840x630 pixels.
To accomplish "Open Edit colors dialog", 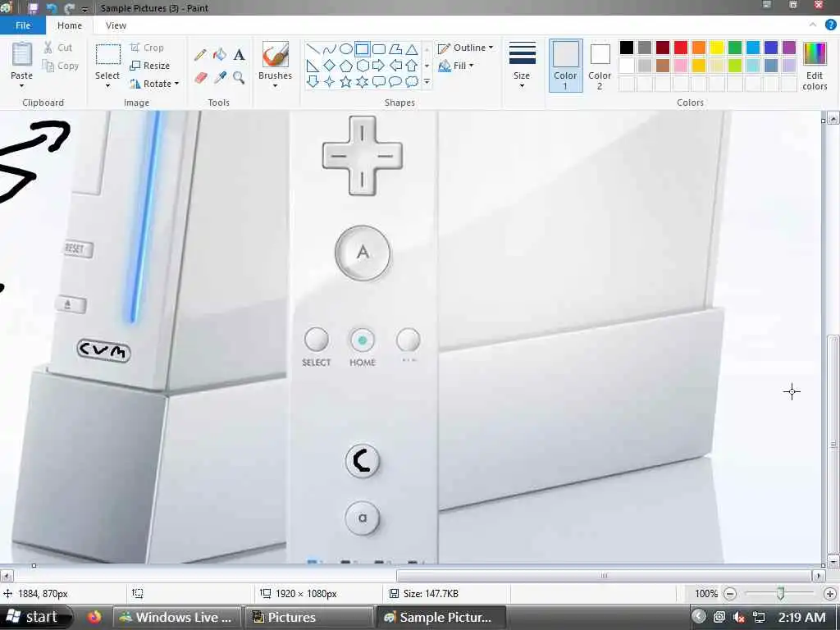I will [815, 66].
